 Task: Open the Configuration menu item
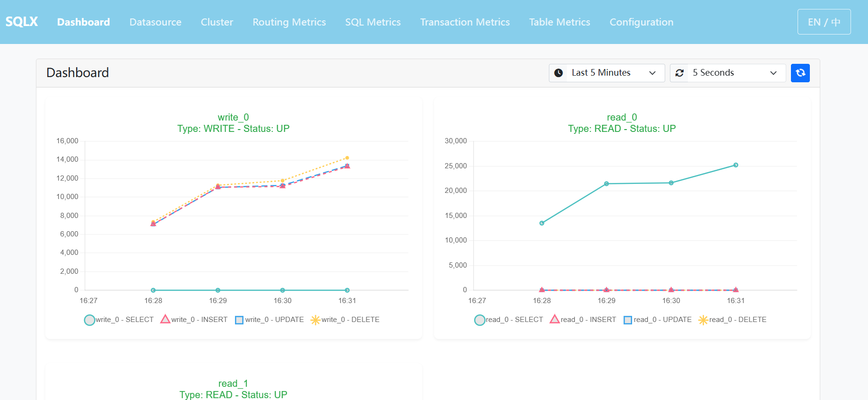[642, 22]
